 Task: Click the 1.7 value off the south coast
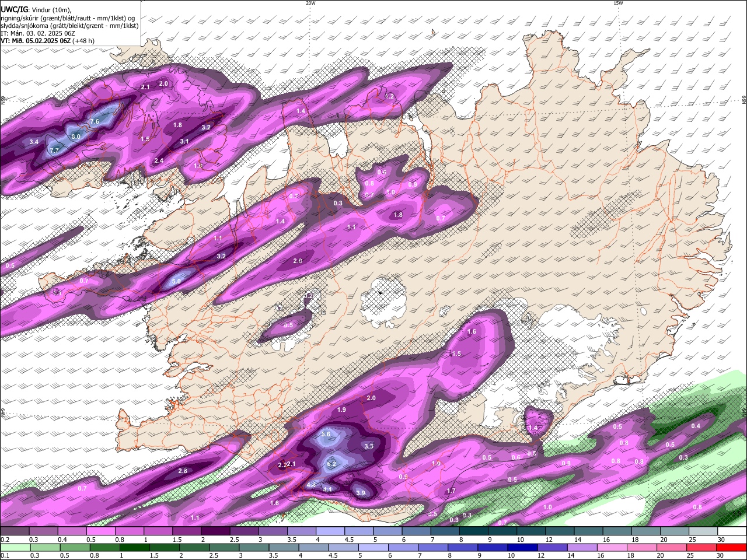point(451,491)
